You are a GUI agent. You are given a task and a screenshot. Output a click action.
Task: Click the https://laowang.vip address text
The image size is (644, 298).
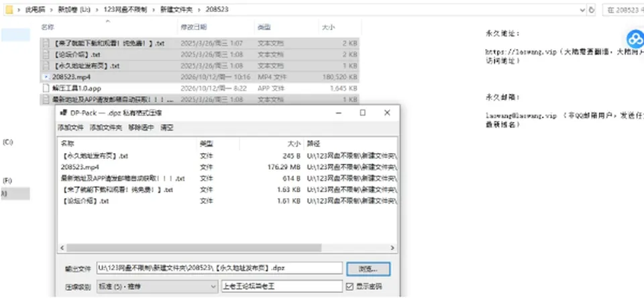tap(521, 52)
